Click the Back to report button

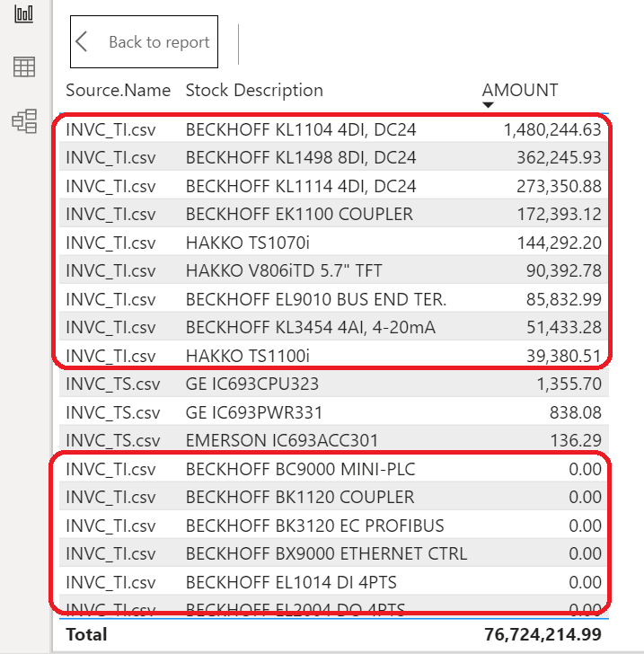(x=144, y=41)
